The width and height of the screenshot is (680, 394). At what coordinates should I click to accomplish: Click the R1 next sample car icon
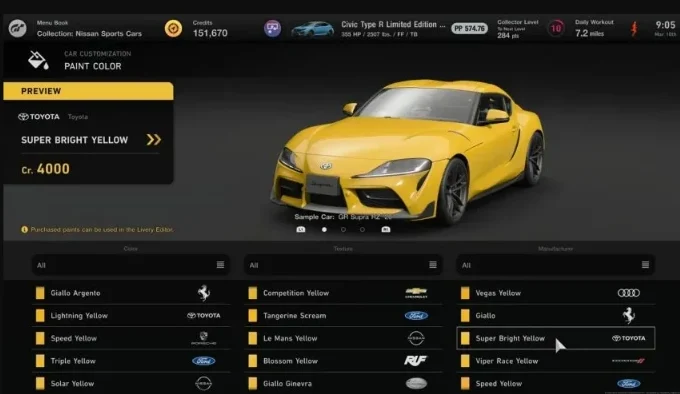point(386,229)
